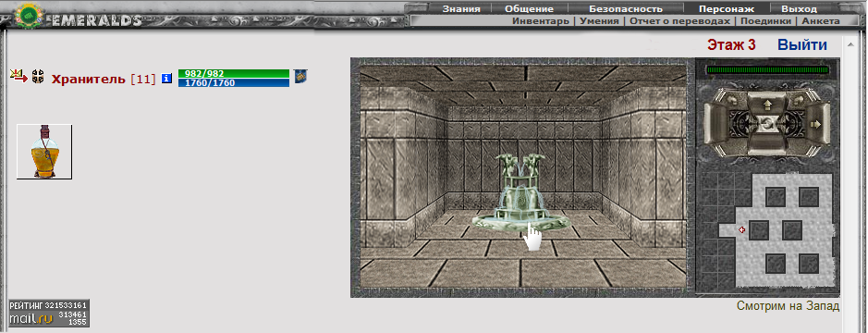Click the Emeralds logo emblem
Image resolution: width=868 pixels, height=333 pixels.
click(x=26, y=16)
